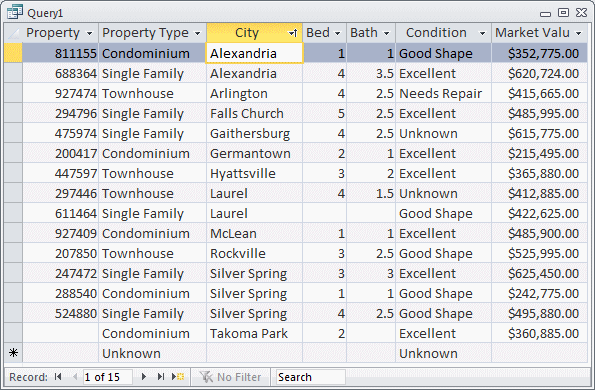Click property number 688364
The image size is (595, 390).
(76, 74)
